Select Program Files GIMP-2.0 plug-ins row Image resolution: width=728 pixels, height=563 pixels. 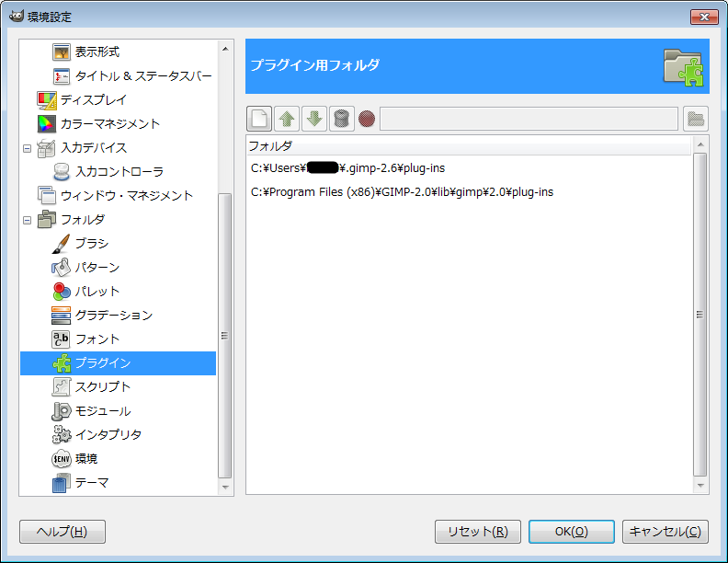469,192
